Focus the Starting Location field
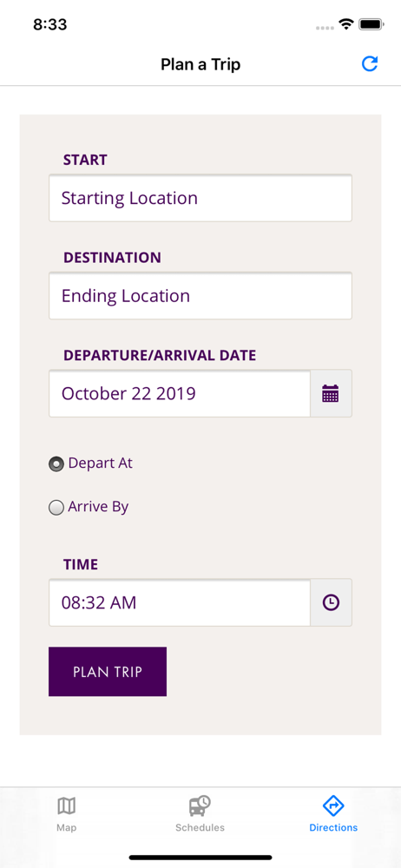This screenshot has width=401, height=868. (200, 198)
